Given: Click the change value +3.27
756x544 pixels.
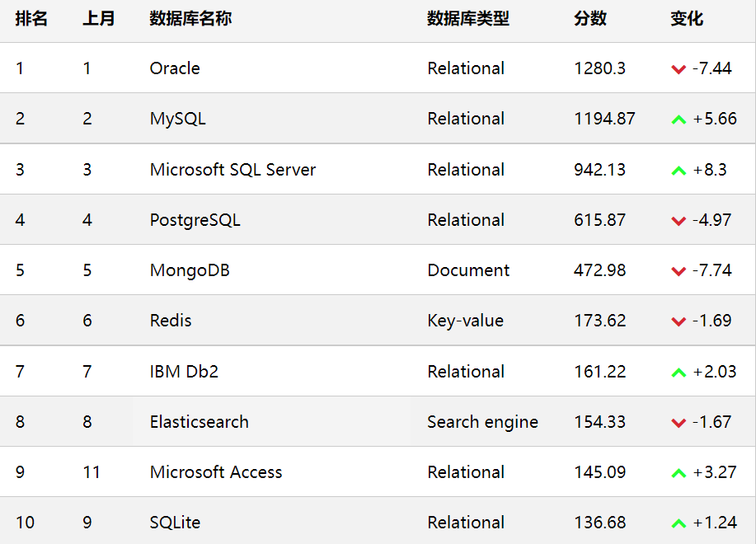Looking at the screenshot, I should [715, 472].
